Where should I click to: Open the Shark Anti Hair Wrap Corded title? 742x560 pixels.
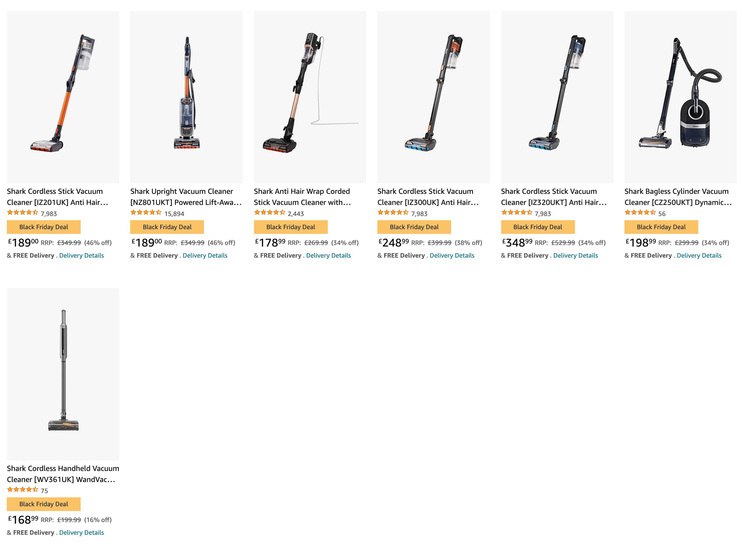point(302,197)
